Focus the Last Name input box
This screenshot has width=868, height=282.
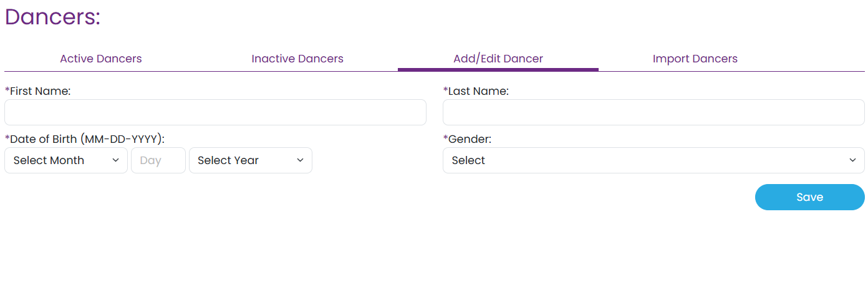pyautogui.click(x=653, y=112)
